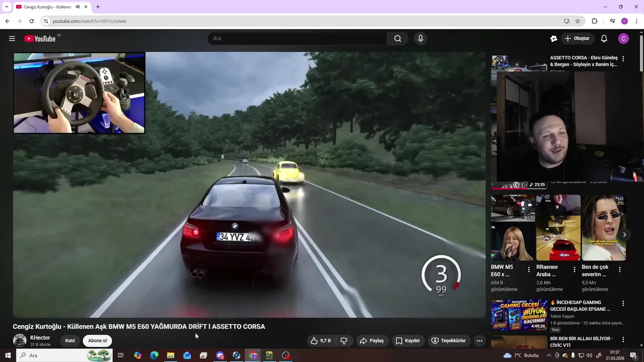Image resolution: width=644 pixels, height=362 pixels.
Task: Open a new browser tab
Action: coord(98,7)
